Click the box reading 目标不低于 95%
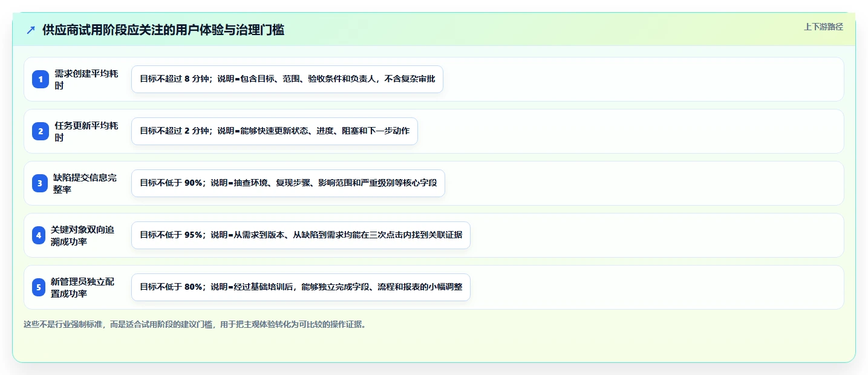 (301, 235)
